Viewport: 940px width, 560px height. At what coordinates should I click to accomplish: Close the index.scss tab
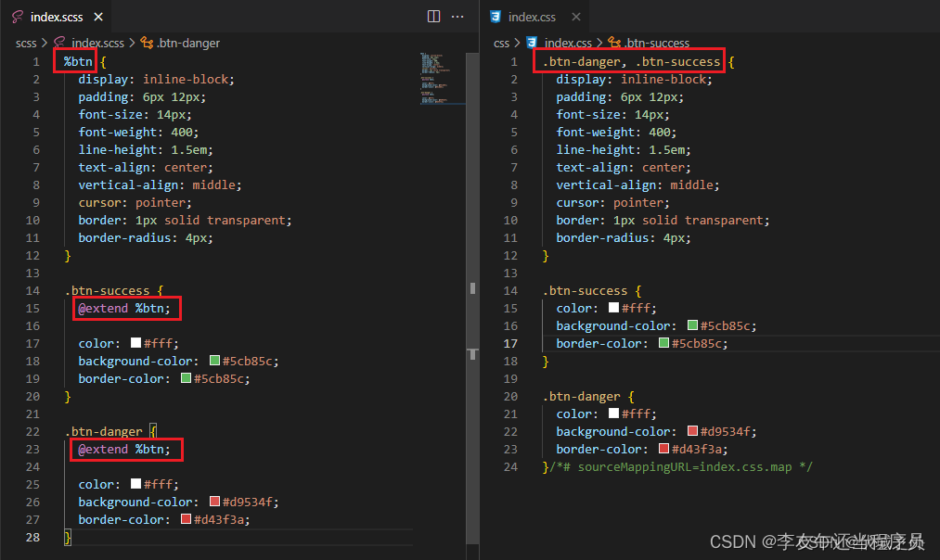[x=99, y=16]
